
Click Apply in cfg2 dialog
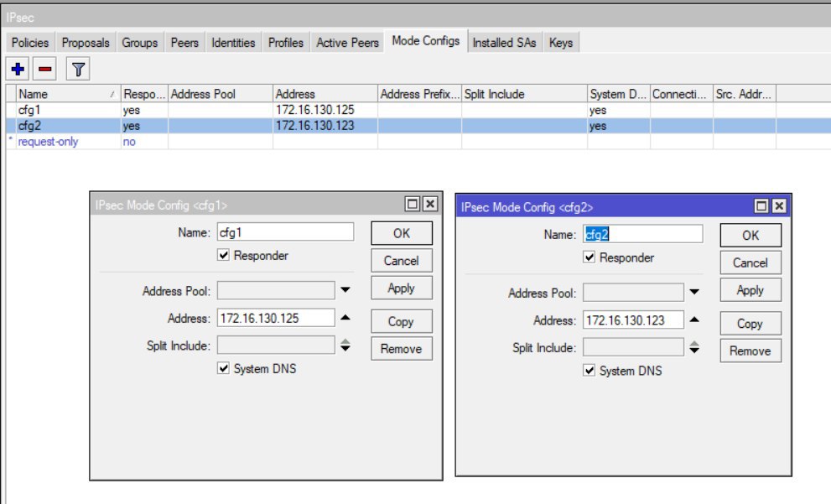pos(750,290)
